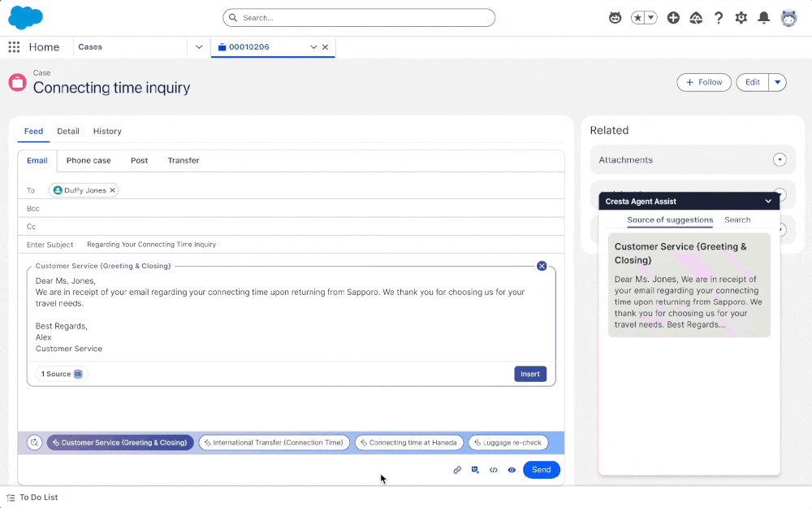Collapse the Cresta Agent Assist panel
The height and width of the screenshot is (508, 812).
768,201
